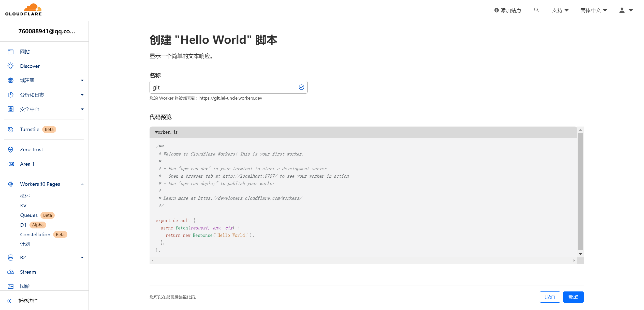Screen dimensions: 644x310
Task: Click the 分析和日志 pie chart icon
Action: 10,95
